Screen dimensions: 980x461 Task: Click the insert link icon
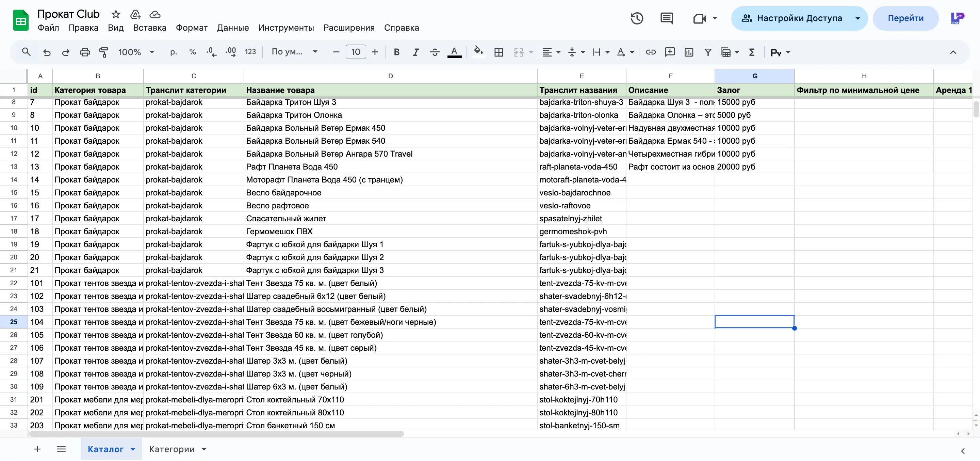tap(651, 52)
